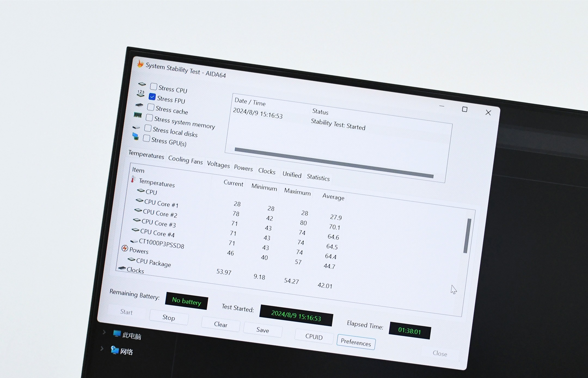Viewport: 588px width, 378px height.
Task: Switch to the Clocks tab
Action: click(x=267, y=171)
